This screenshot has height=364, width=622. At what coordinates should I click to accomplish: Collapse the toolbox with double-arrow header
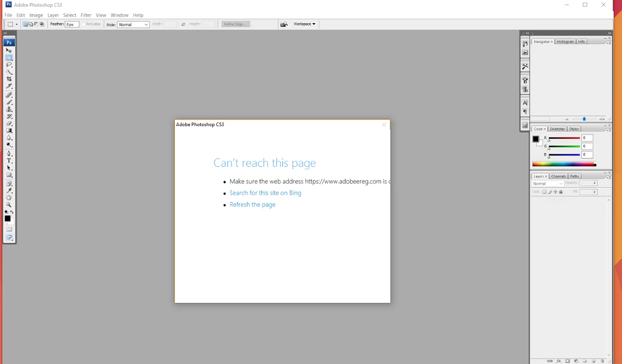click(5, 33)
